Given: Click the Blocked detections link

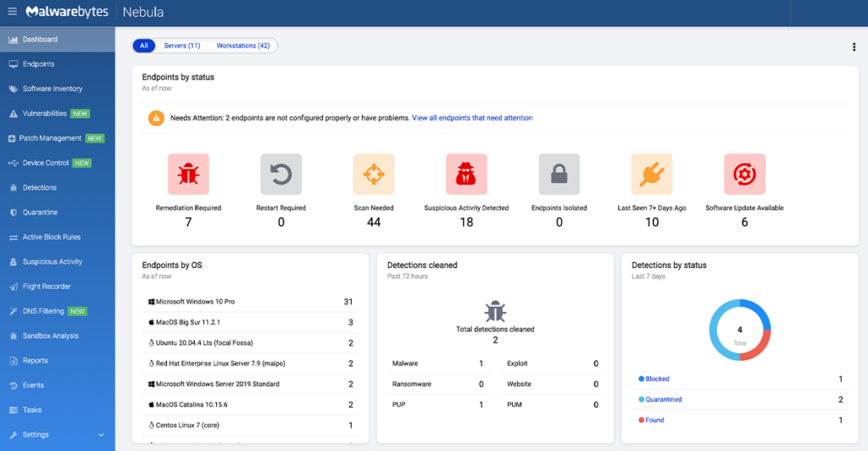Looking at the screenshot, I should click(657, 379).
